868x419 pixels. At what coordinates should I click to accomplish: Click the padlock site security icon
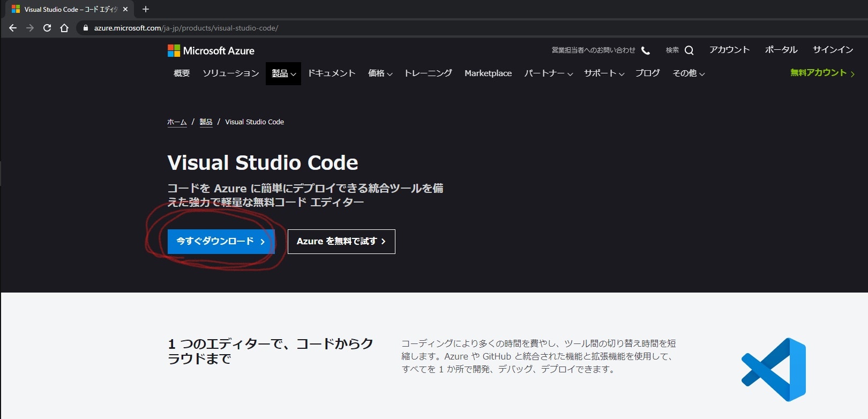pyautogui.click(x=85, y=28)
